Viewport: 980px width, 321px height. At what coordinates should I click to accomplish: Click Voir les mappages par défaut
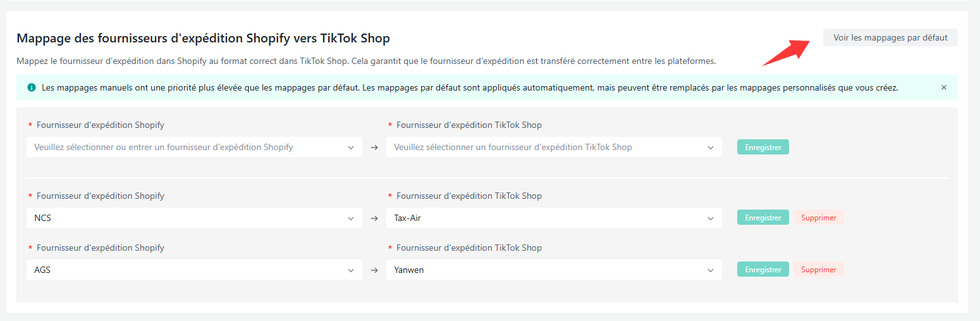coord(890,37)
